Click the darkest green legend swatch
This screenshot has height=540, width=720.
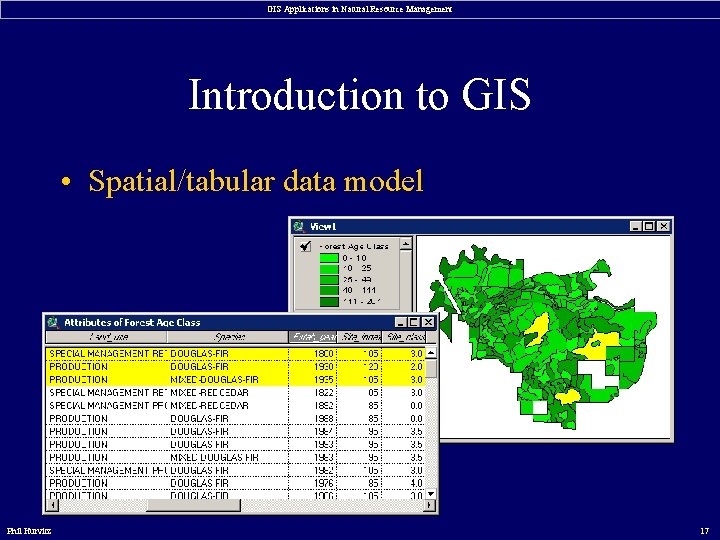329,302
